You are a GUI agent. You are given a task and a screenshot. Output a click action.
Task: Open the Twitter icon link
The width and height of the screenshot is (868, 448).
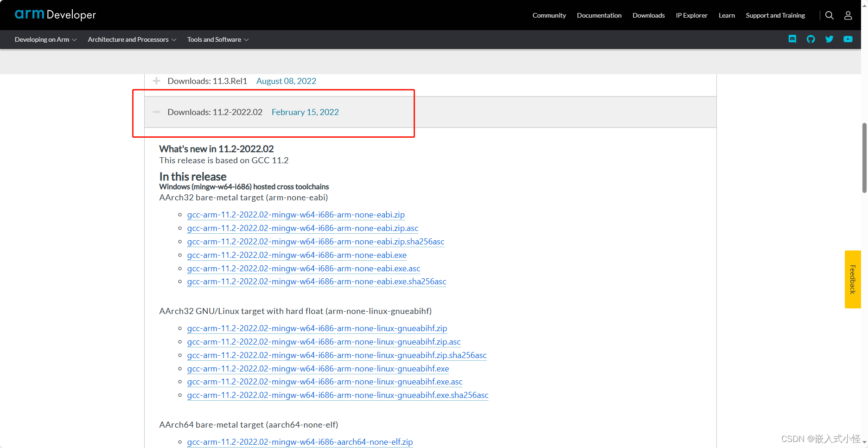coord(830,39)
